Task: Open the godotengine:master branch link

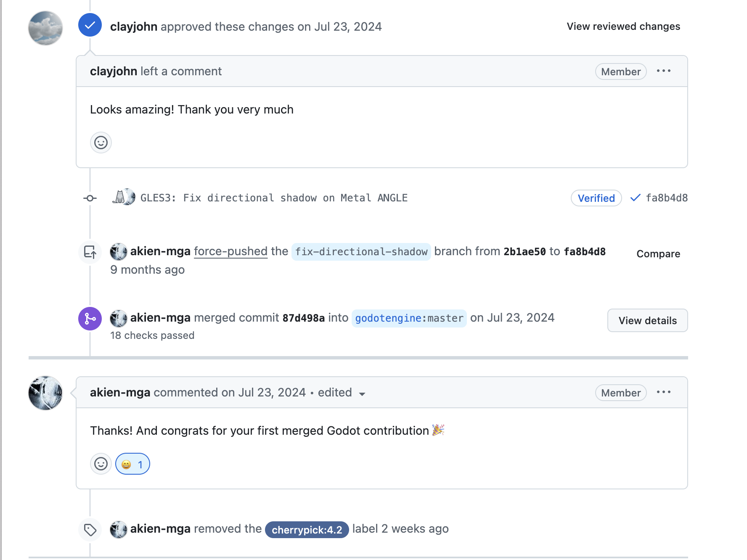Action: coord(409,318)
